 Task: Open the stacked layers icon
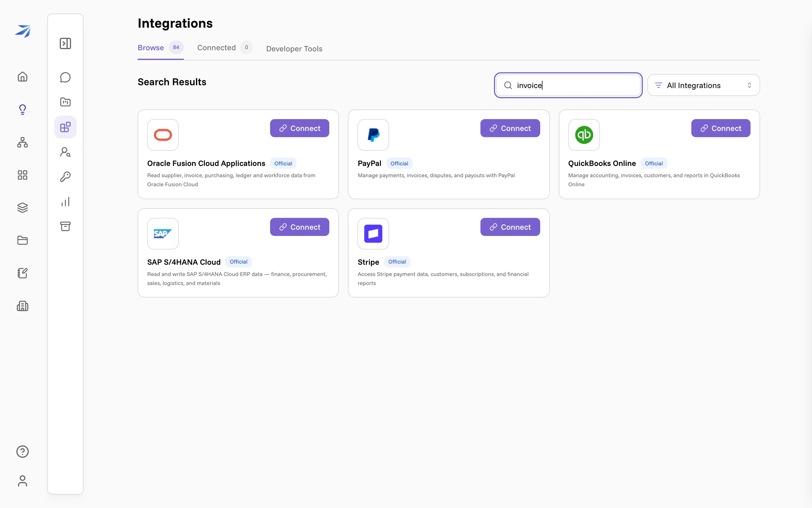point(23,208)
